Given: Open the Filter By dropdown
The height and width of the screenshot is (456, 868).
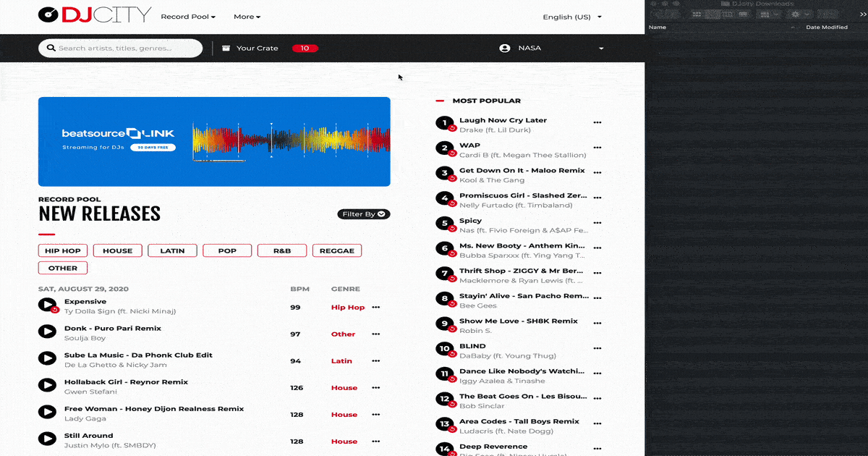Looking at the screenshot, I should pyautogui.click(x=363, y=214).
